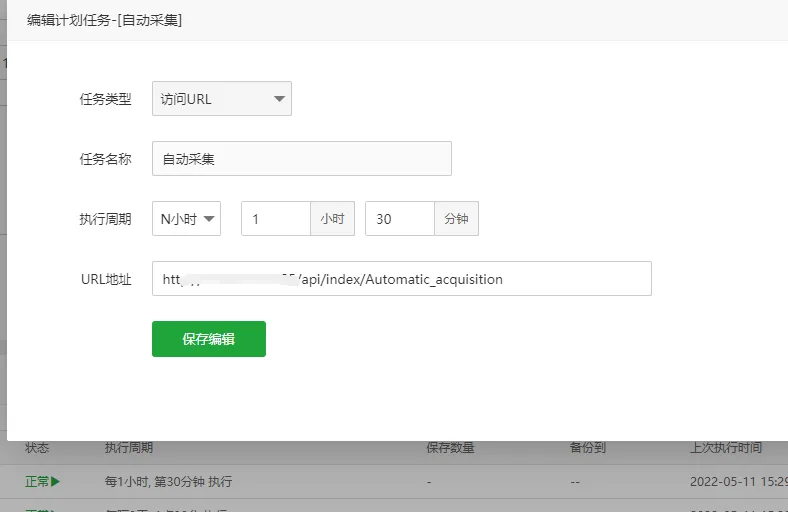Click the 状态 column header
Viewport: 788px width, 512px height.
[x=37, y=447]
